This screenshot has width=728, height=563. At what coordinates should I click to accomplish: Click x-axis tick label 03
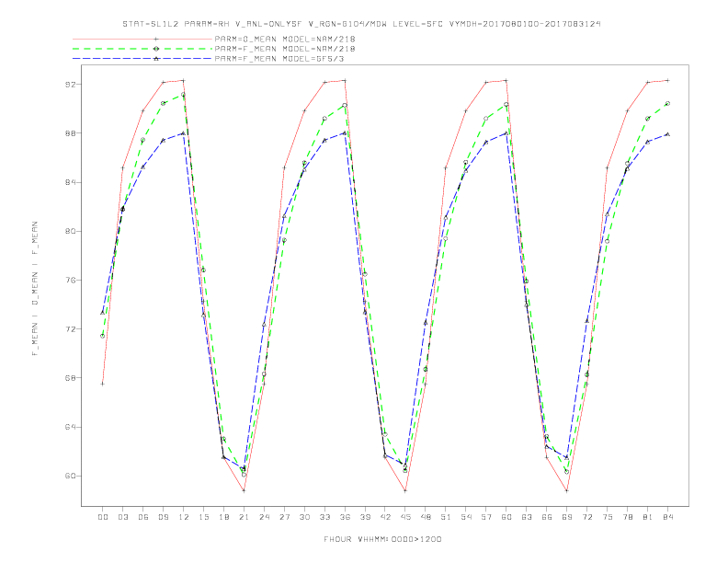(122, 517)
